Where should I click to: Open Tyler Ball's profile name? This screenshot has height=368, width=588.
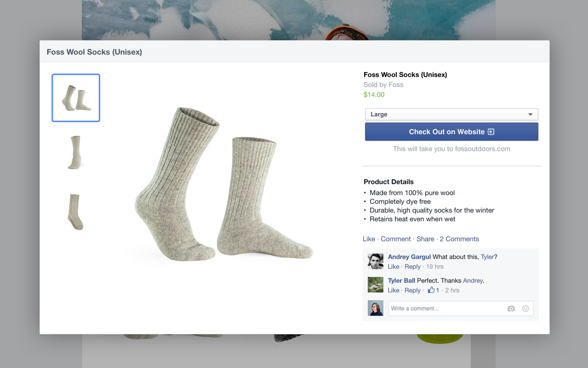point(401,280)
